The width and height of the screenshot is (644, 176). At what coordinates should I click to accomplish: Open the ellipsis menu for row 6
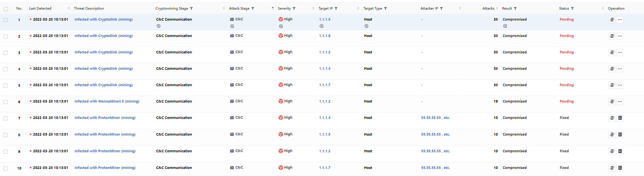pyautogui.click(x=620, y=102)
